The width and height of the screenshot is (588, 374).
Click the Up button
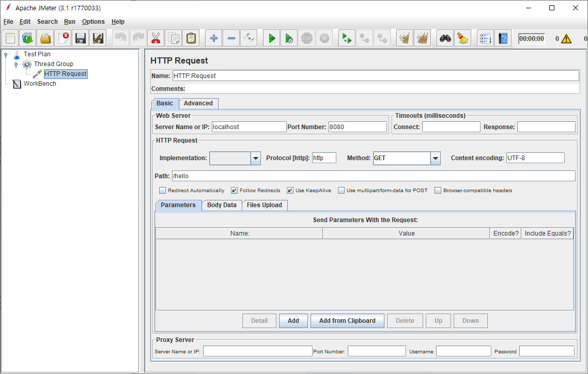(x=438, y=321)
